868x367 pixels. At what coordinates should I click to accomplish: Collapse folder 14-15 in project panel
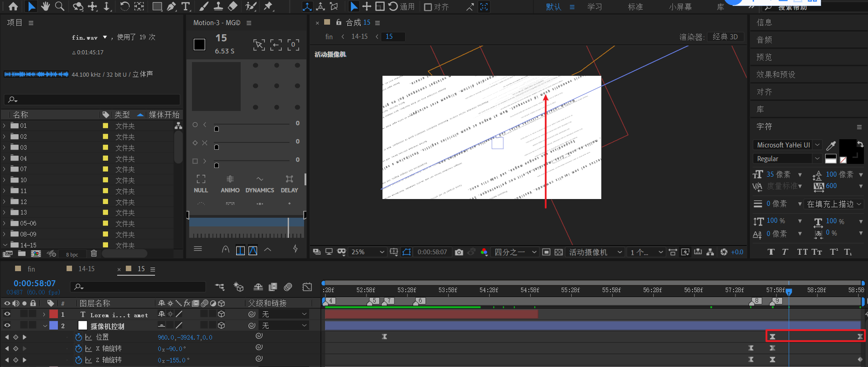(x=5, y=245)
